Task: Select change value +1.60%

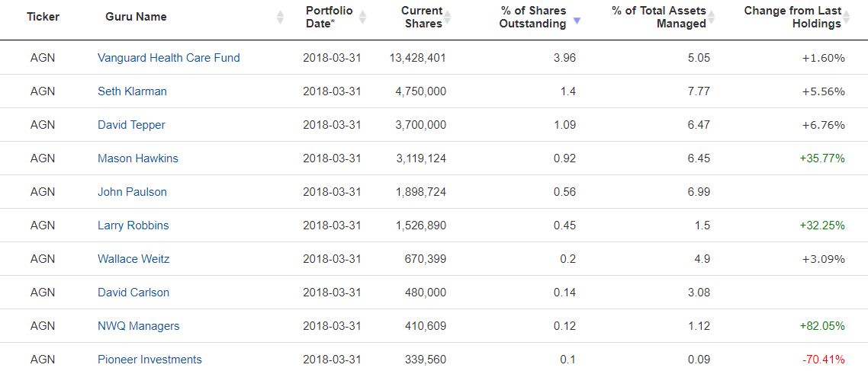Action: (x=823, y=57)
